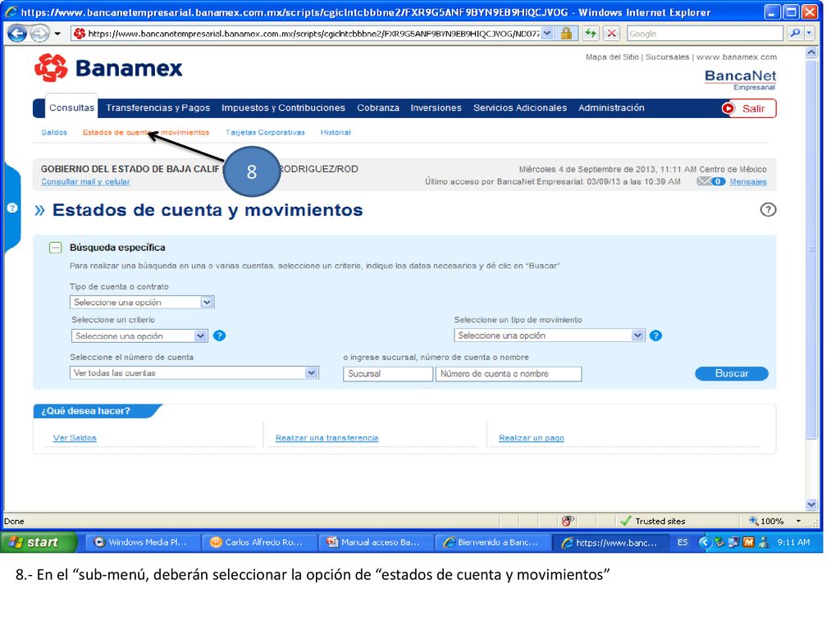Click the browser Forward arrow button
840x630 pixels.
[39, 33]
